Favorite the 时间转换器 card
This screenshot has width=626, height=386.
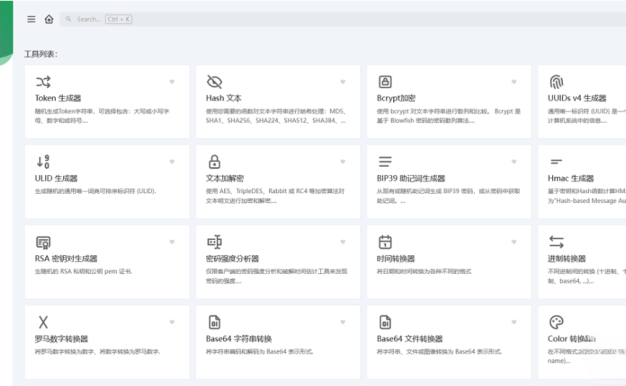click(x=514, y=242)
